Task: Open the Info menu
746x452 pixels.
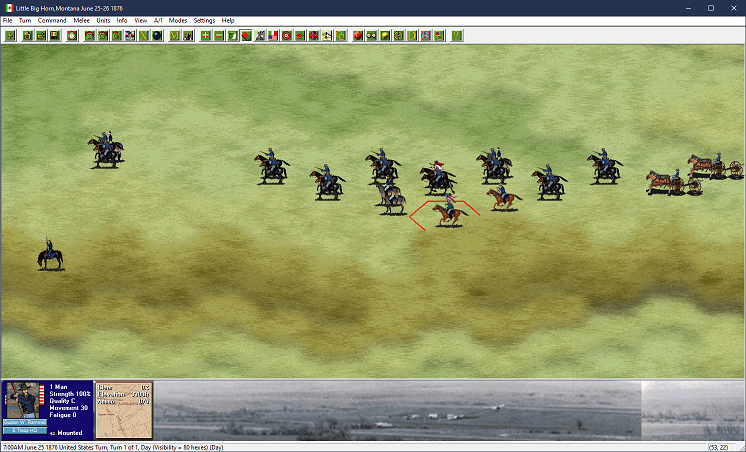Action: pos(122,20)
